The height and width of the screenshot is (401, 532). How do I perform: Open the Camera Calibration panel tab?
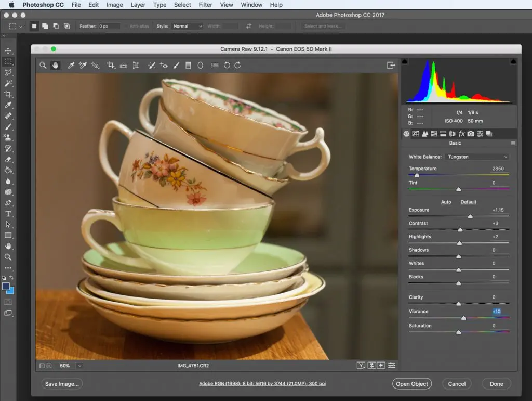[x=471, y=134]
